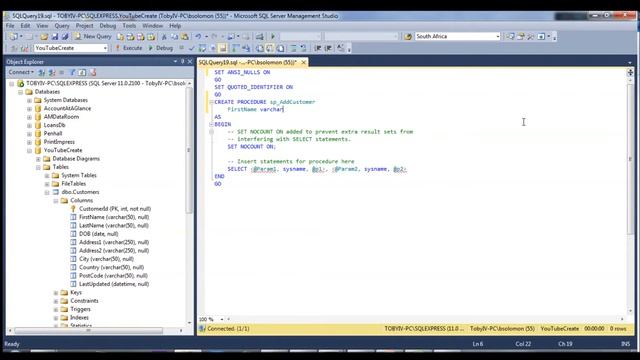640x360 pixels.
Task: Click the CustomerId primary key icon
Action: (x=73, y=209)
